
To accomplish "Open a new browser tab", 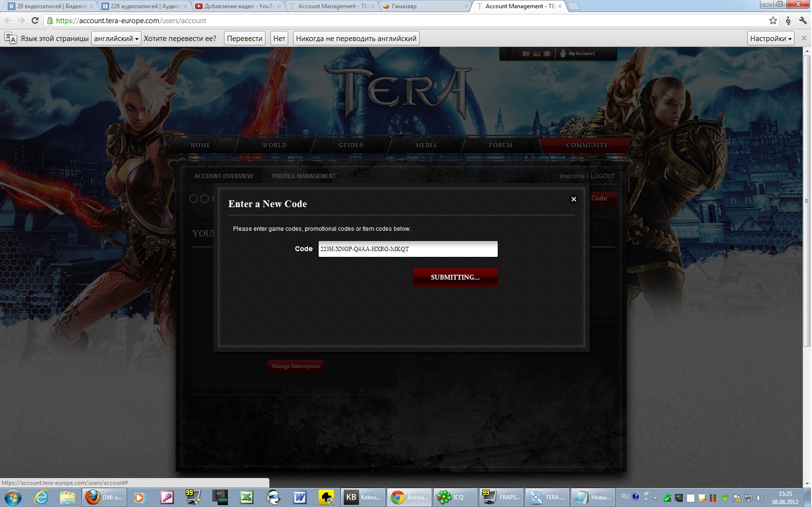I will click(x=574, y=6).
